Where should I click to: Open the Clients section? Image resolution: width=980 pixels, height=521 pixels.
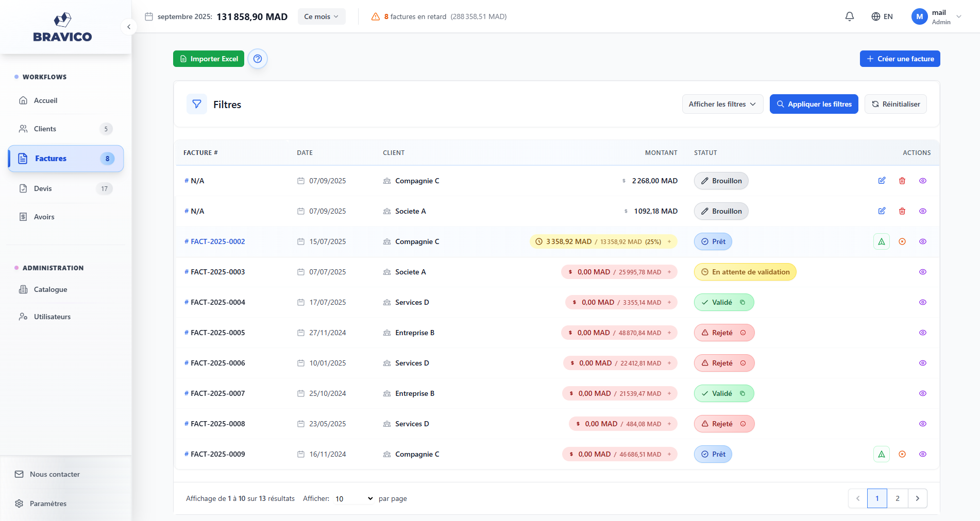[66, 129]
